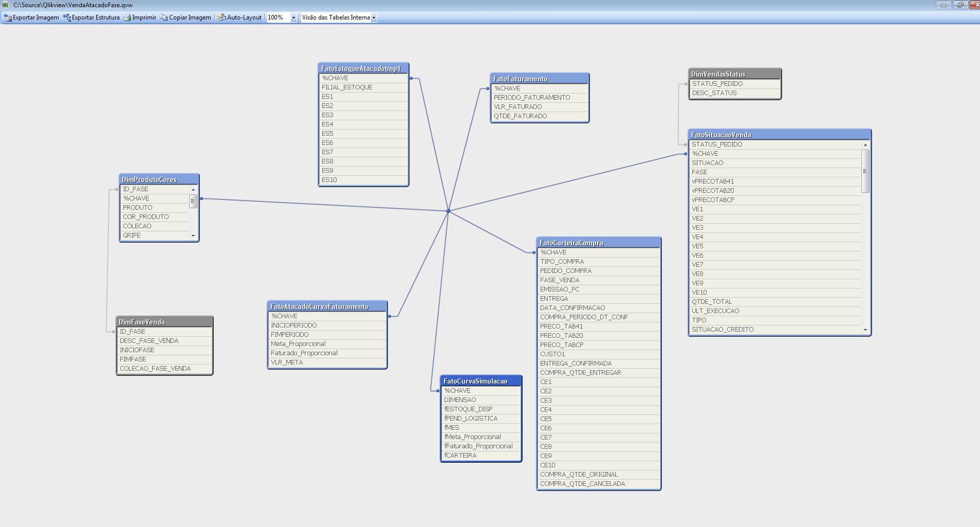Click DESC_FASE_VENDA field
Image resolution: width=980 pixels, height=527 pixels.
coord(164,341)
